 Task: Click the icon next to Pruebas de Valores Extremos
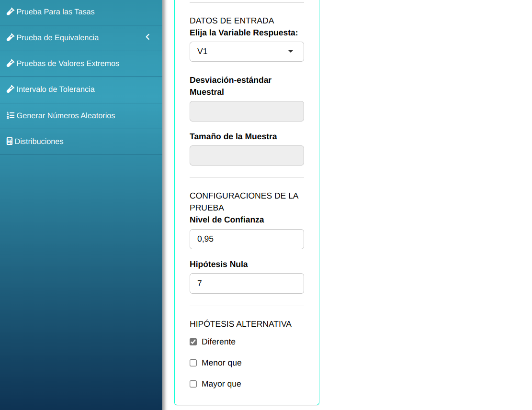[10, 63]
